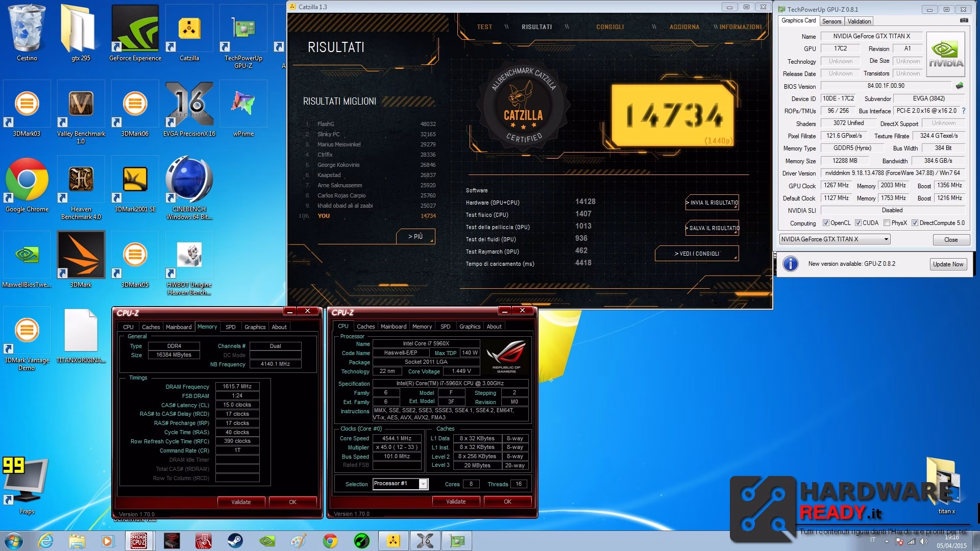Switch to the Validation tab in GPU-Z
The image size is (980, 551).
859,21
